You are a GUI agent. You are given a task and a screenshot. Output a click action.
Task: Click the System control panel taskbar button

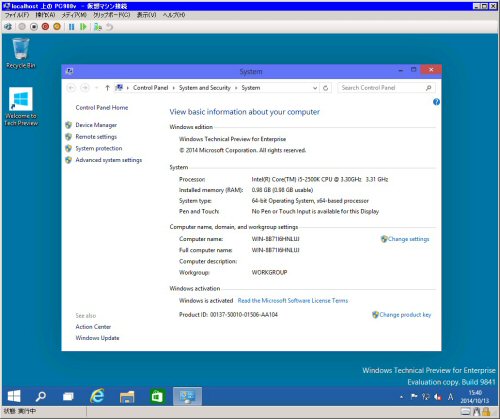187,396
